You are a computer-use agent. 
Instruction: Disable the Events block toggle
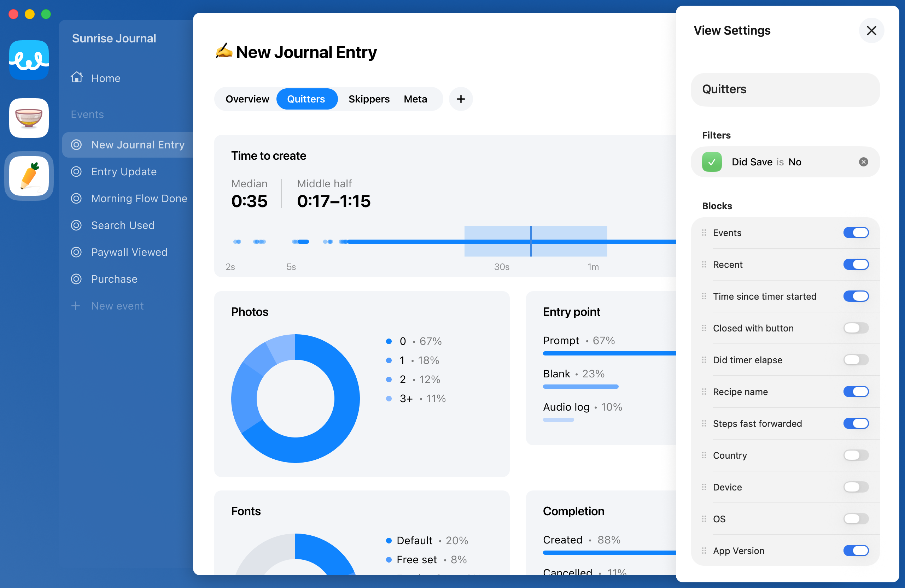pos(856,233)
